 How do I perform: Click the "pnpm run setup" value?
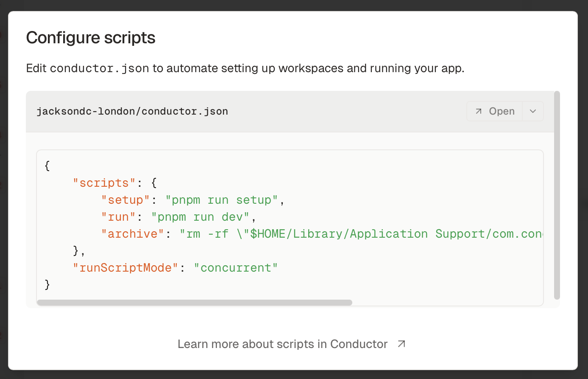pyautogui.click(x=222, y=200)
